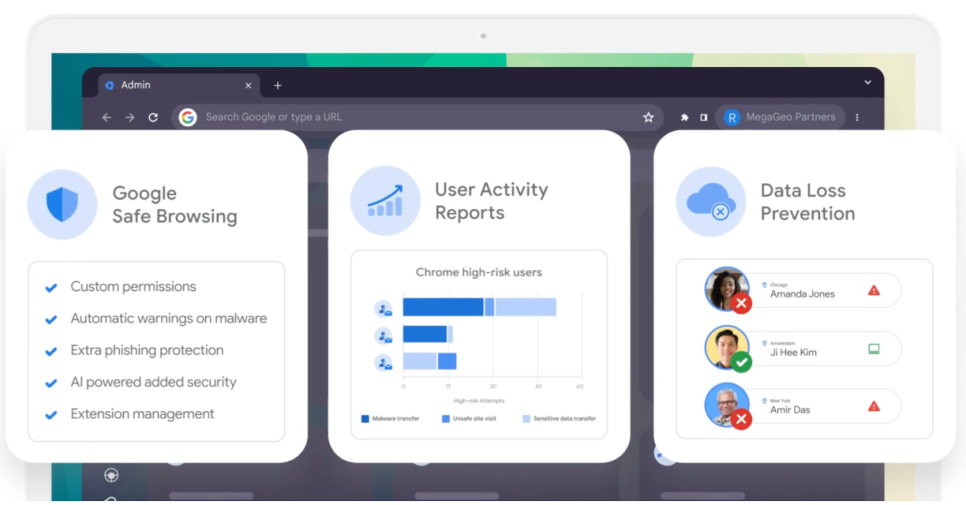Click the Sensitive data transfer legend swatch

527,419
